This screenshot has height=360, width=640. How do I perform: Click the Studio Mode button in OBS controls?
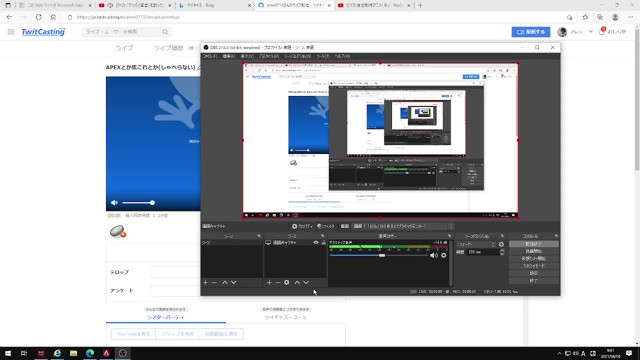point(533,266)
